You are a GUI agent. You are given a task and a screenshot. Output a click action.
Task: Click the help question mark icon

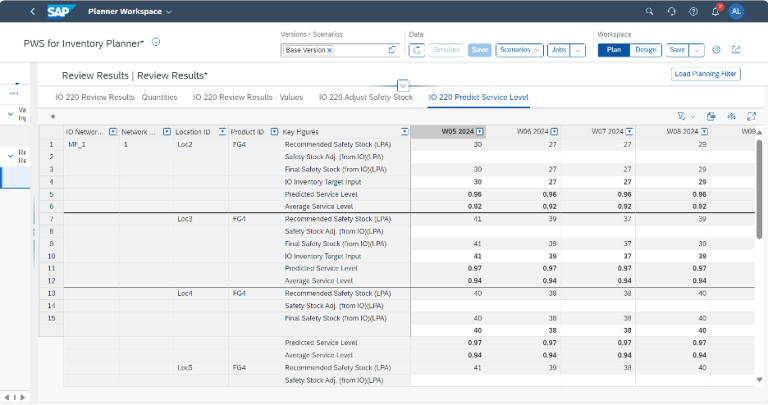[694, 11]
